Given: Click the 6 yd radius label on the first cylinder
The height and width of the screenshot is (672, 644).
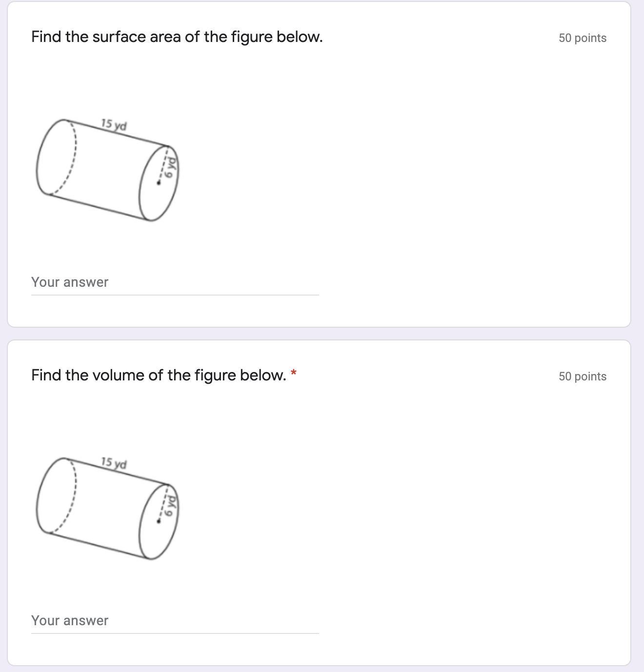Looking at the screenshot, I should [170, 168].
